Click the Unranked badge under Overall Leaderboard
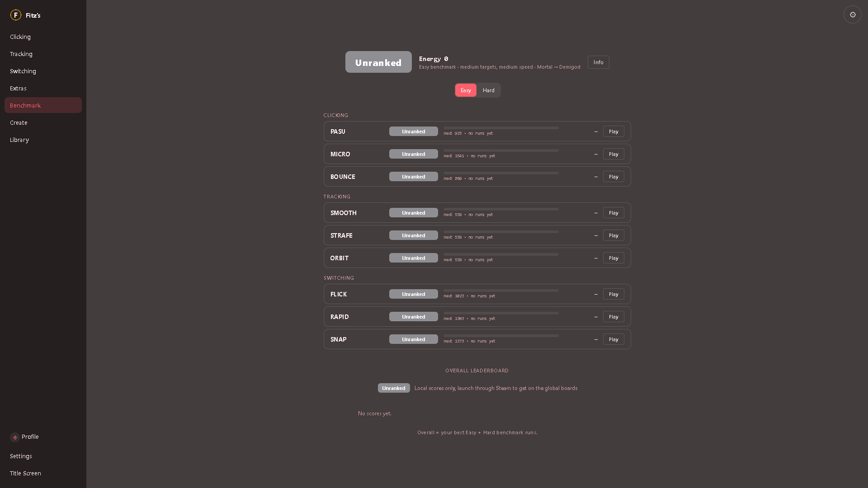The height and width of the screenshot is (488, 868). 394,388
